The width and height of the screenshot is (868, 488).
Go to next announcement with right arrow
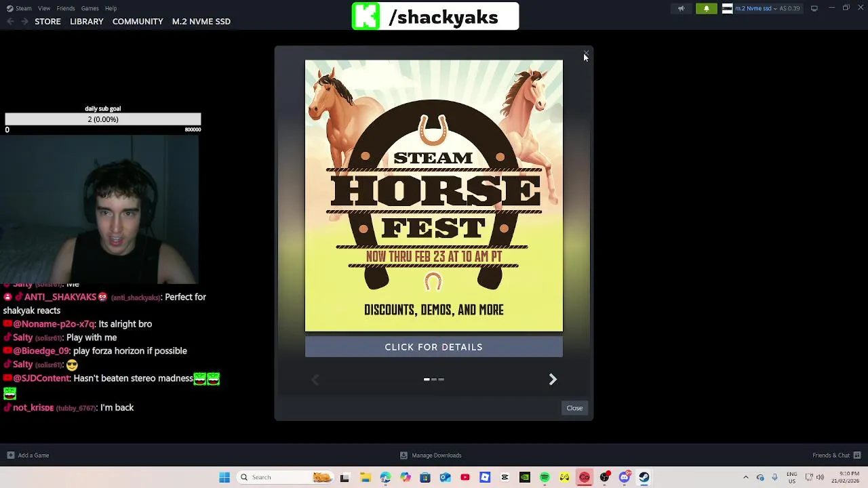[553, 380]
